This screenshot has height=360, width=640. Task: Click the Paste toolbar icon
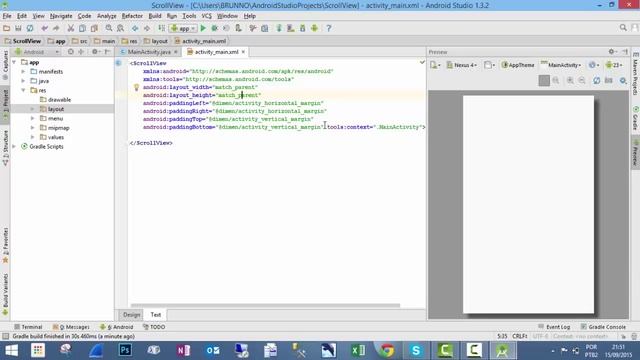point(94,28)
